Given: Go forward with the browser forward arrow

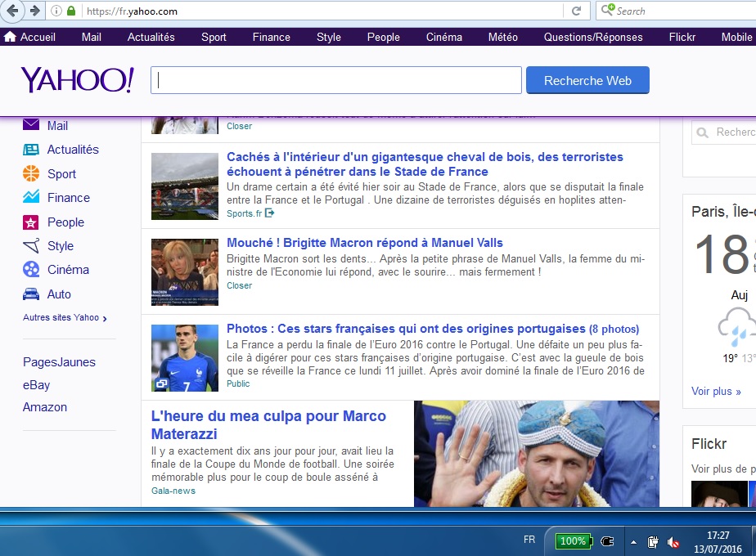Looking at the screenshot, I should pos(34,11).
